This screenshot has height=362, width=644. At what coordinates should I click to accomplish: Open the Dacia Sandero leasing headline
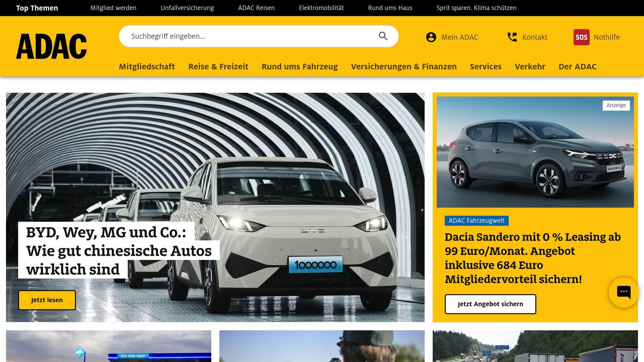tap(533, 258)
